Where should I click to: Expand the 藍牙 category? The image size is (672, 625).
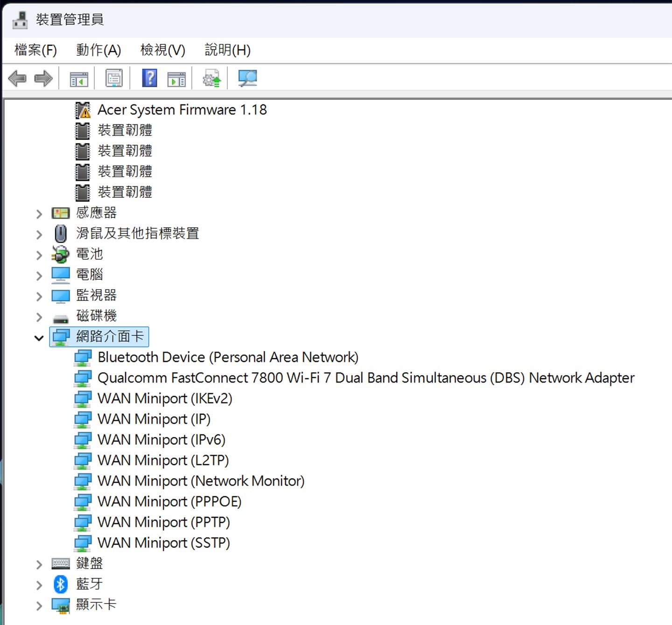39,585
